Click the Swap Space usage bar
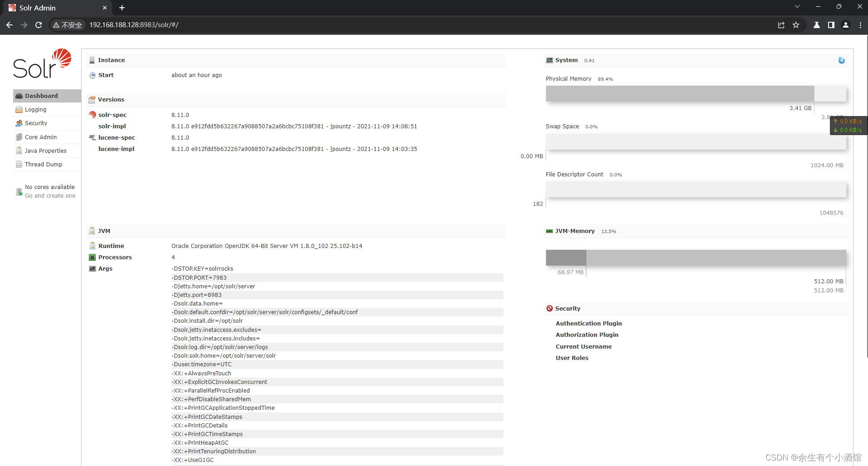Screen dimensions: 868x466 pyautogui.click(x=696, y=141)
